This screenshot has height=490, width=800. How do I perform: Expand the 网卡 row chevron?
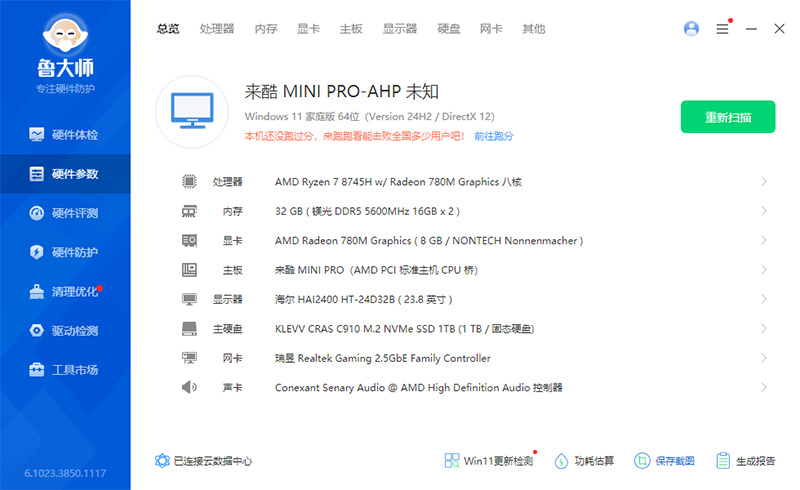coord(764,358)
